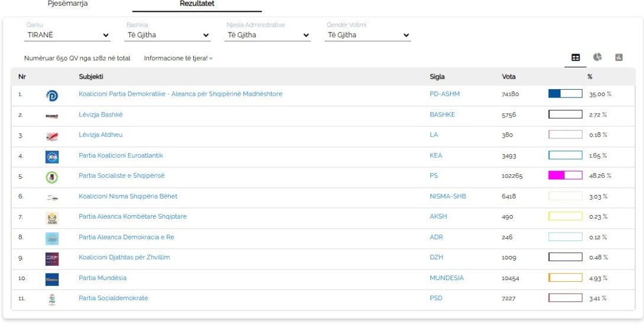Open the Bashkia dropdown
The image size is (644, 325).
tap(168, 35)
